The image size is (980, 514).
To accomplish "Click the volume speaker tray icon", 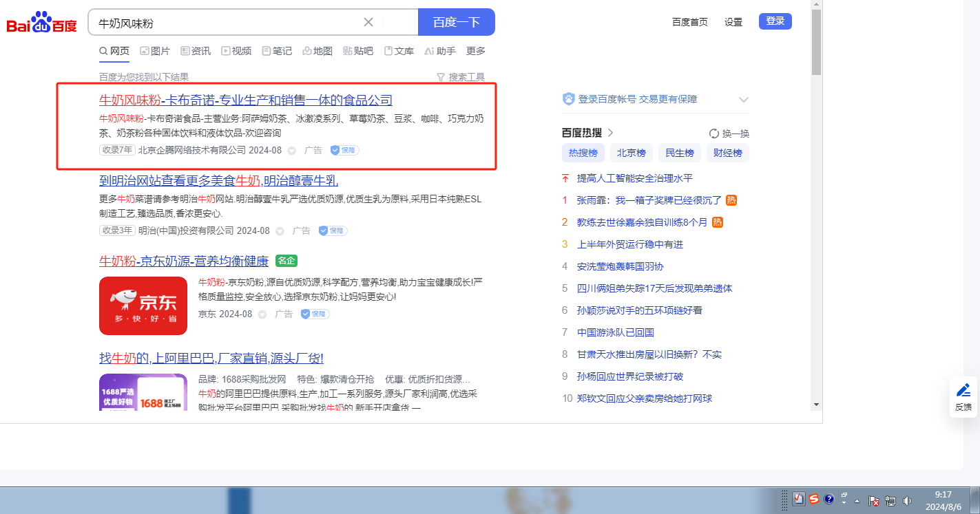I will 908,501.
